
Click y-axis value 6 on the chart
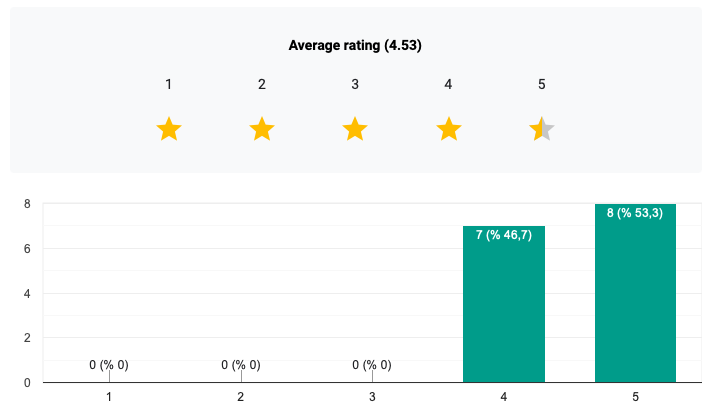27,249
